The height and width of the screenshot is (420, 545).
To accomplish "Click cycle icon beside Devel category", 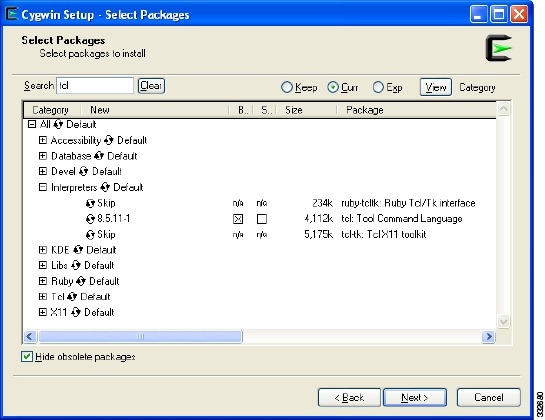I will [83, 171].
